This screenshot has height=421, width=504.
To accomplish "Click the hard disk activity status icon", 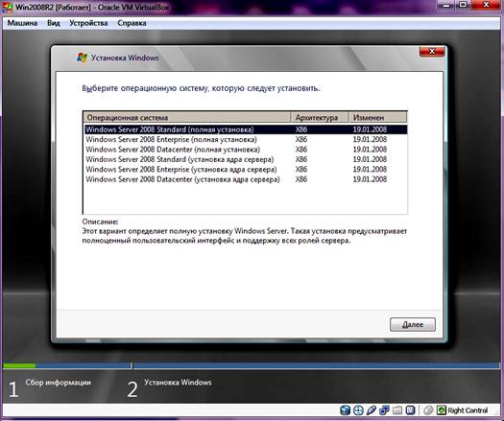I will pyautogui.click(x=345, y=410).
